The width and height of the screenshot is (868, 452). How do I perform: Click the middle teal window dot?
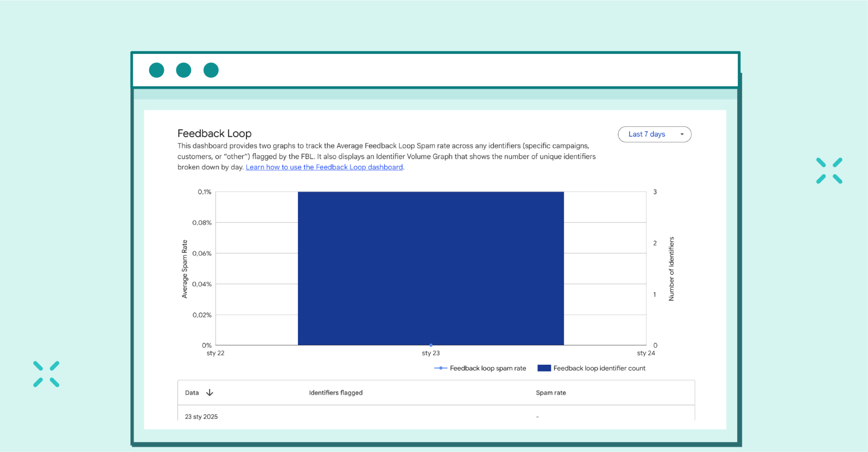[x=184, y=70]
